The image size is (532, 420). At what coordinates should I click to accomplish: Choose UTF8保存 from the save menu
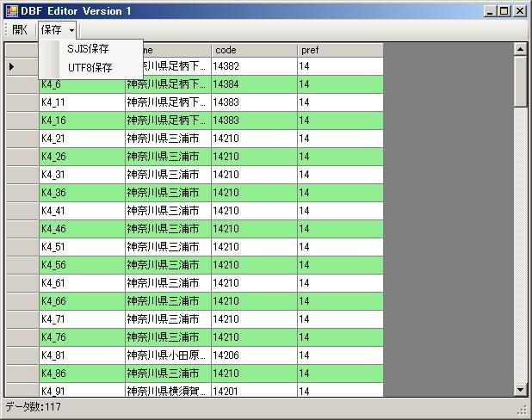tap(90, 68)
